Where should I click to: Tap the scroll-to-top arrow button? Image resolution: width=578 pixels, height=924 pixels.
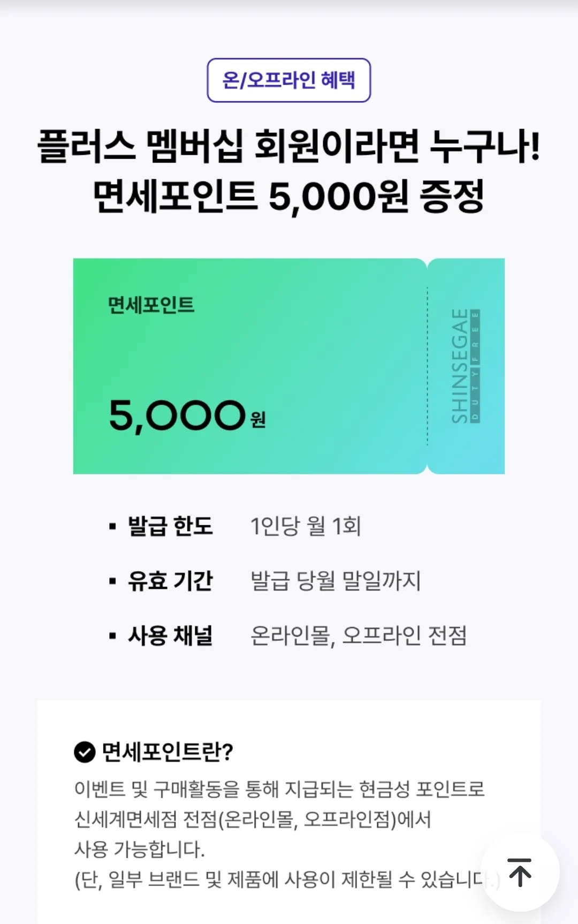[520, 873]
